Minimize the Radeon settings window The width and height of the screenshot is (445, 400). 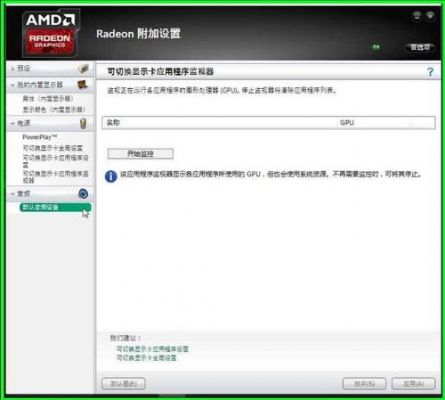[417, 16]
